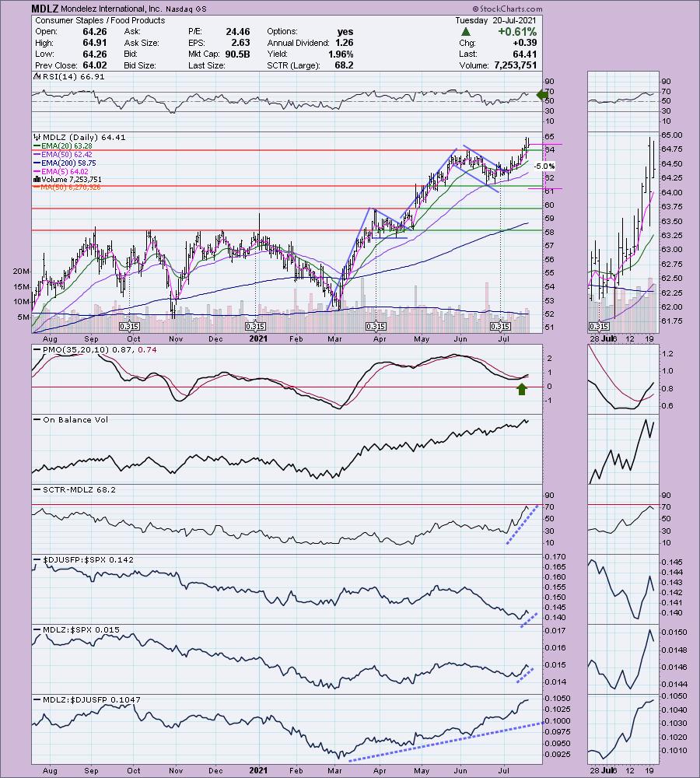Click the EPS value 2.63
This screenshot has width=700, height=778.
[240, 43]
